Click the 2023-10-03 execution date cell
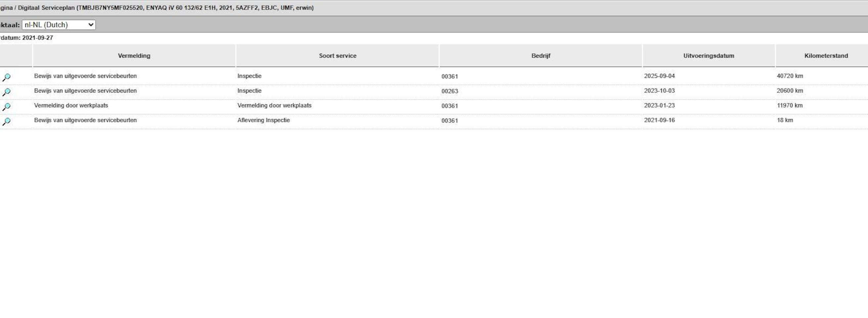 click(x=659, y=91)
